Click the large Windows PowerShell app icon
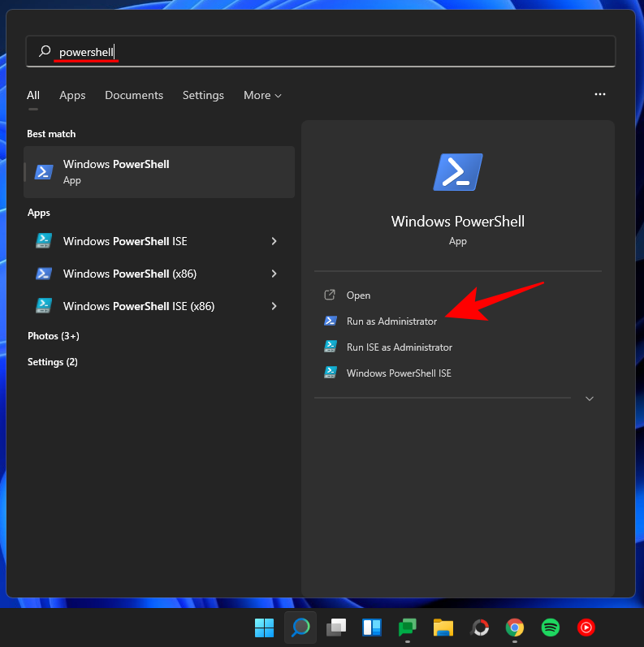This screenshot has height=647, width=644. coord(458,172)
